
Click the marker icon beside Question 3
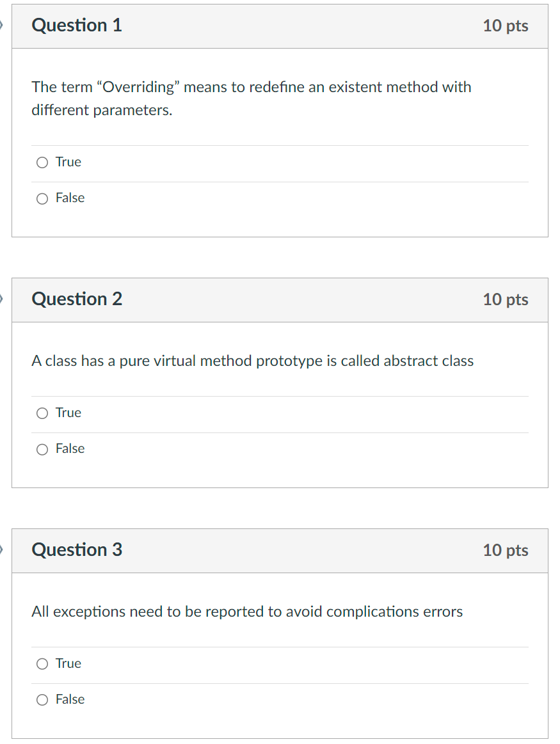tap(2, 550)
